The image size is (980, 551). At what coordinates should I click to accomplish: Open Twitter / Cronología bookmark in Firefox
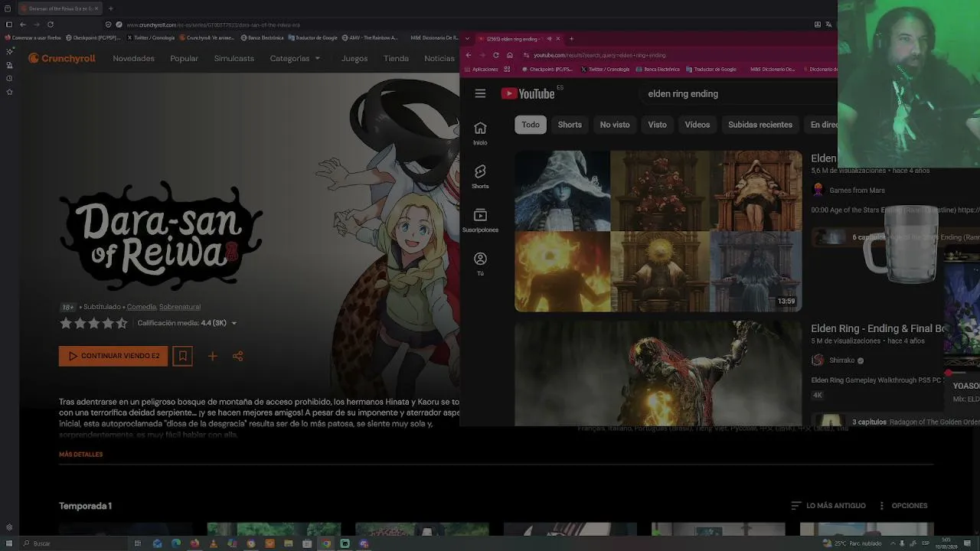(151, 37)
